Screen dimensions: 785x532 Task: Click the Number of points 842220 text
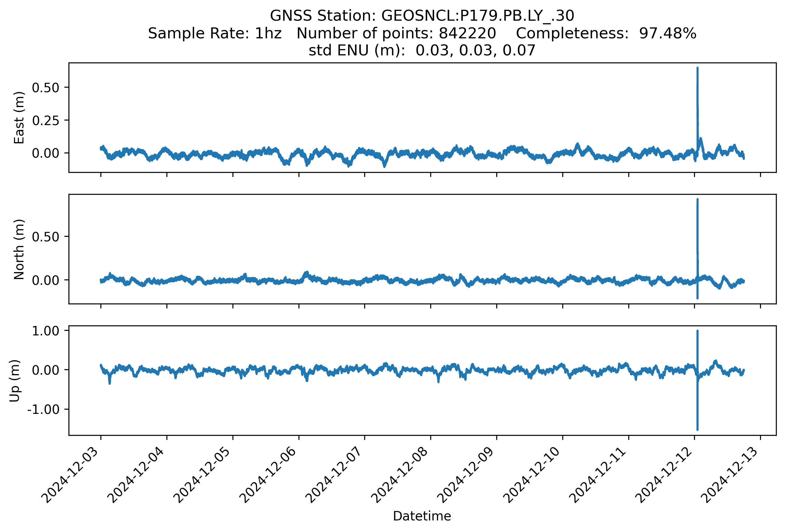[x=396, y=33]
